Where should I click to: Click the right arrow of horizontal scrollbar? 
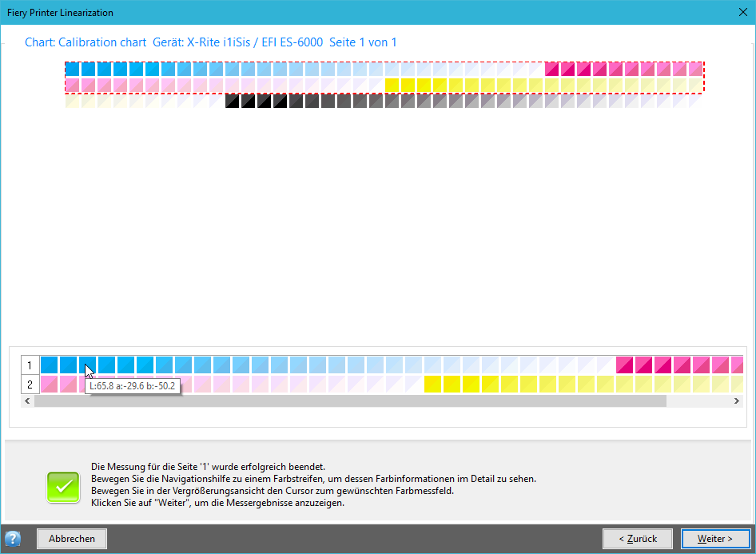click(736, 401)
